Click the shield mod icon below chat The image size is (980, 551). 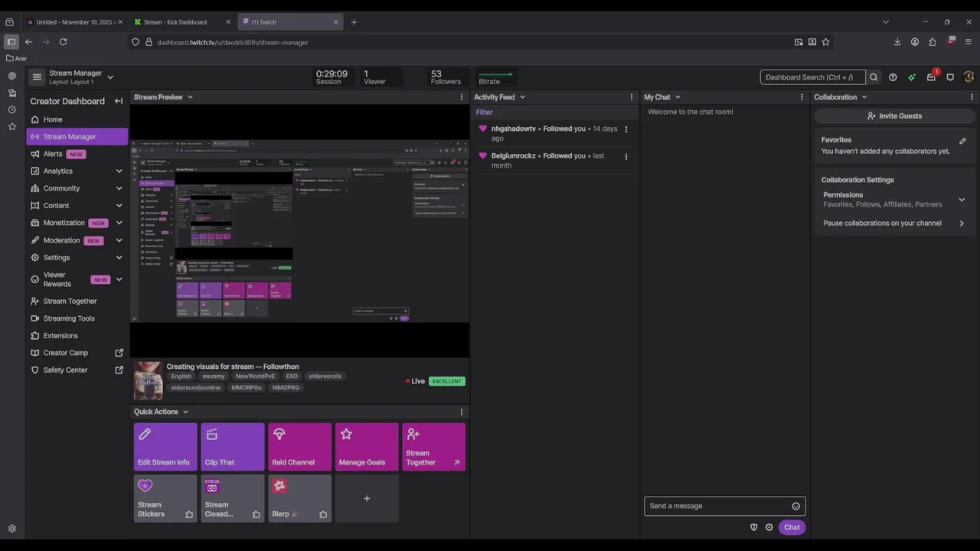[754, 527]
